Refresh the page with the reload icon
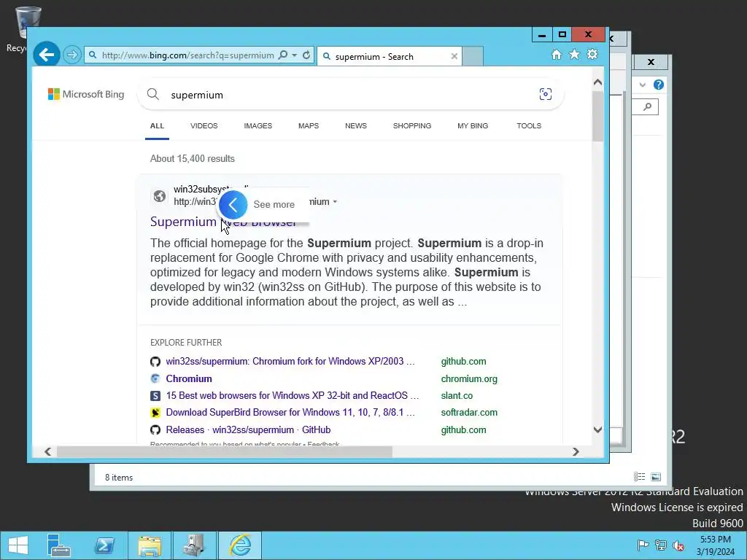 tap(306, 55)
